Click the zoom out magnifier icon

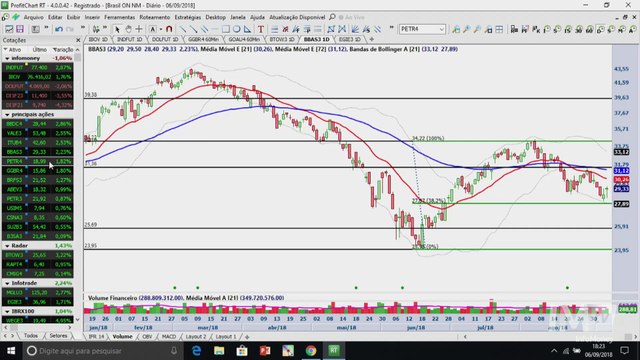[x=477, y=29]
